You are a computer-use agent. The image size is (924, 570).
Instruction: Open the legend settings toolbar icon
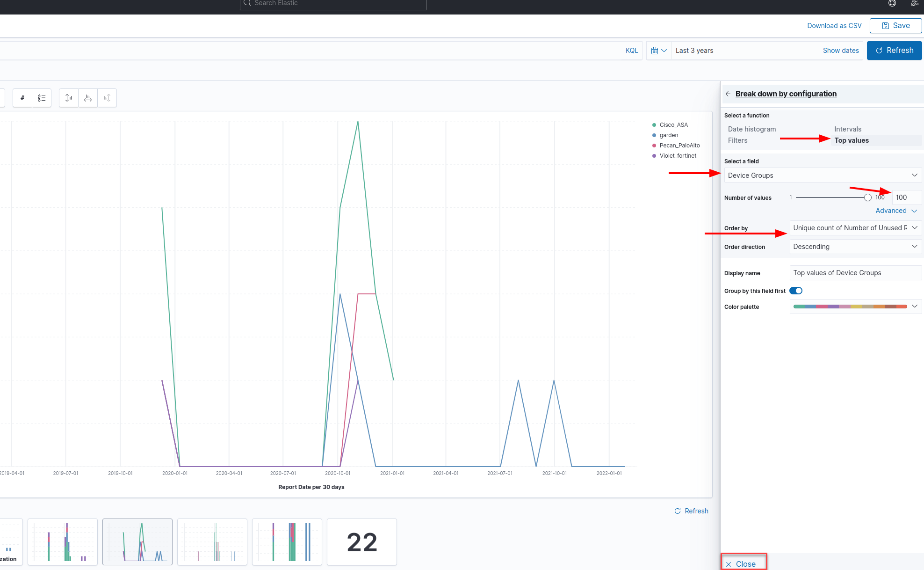(42, 98)
